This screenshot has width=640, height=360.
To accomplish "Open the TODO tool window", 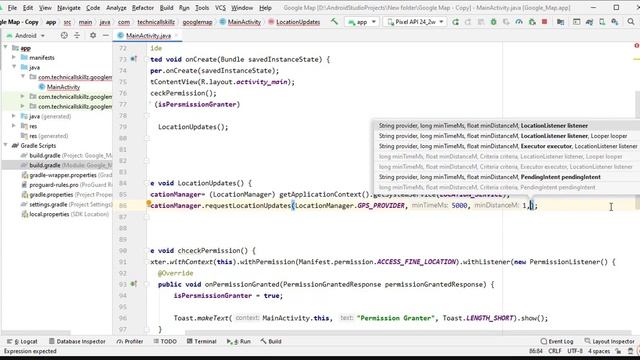I will 165,341.
